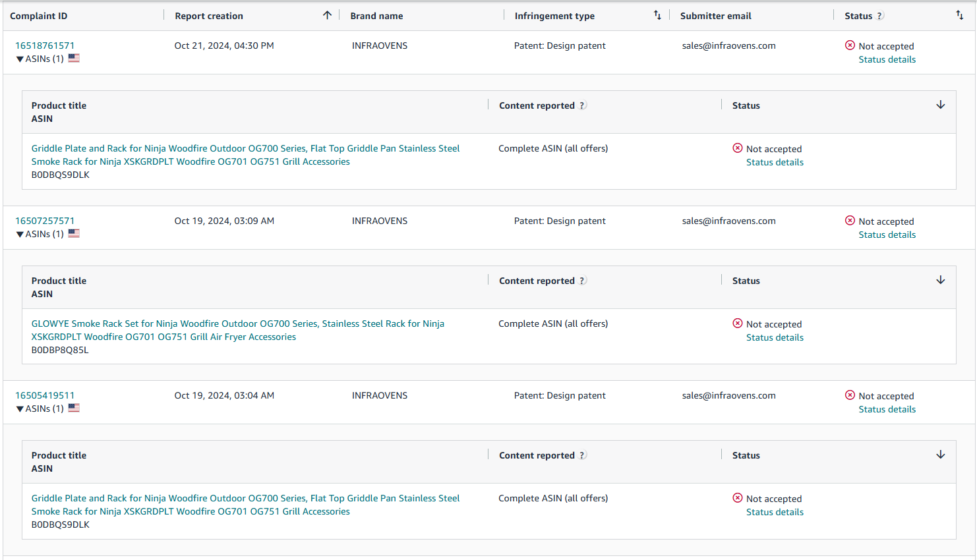The width and height of the screenshot is (977, 560).
Task: Select the date Oct 19, 2024, 03:04 AM
Action: coord(224,395)
